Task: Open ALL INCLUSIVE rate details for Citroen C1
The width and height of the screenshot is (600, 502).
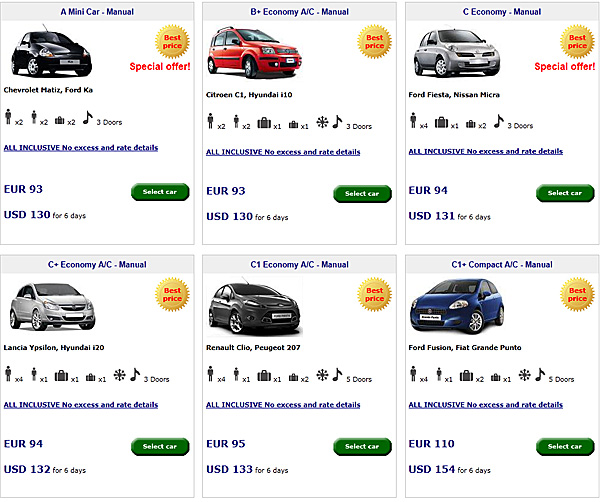Action: point(283,152)
